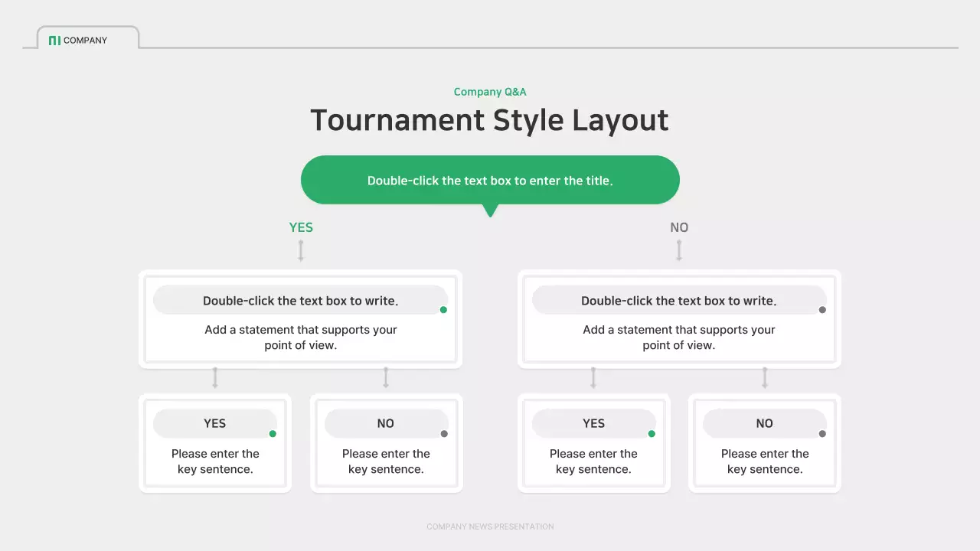Select the green rounded banner color shape
Viewport: 980px width, 551px height.
[x=490, y=179]
